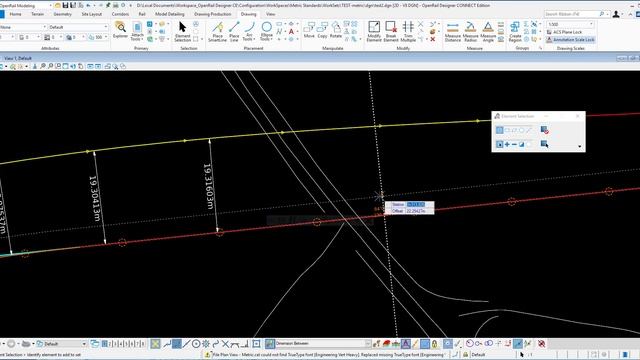640x360 pixels.
Task: Activate the Measure Angle tool
Action: coord(488,31)
